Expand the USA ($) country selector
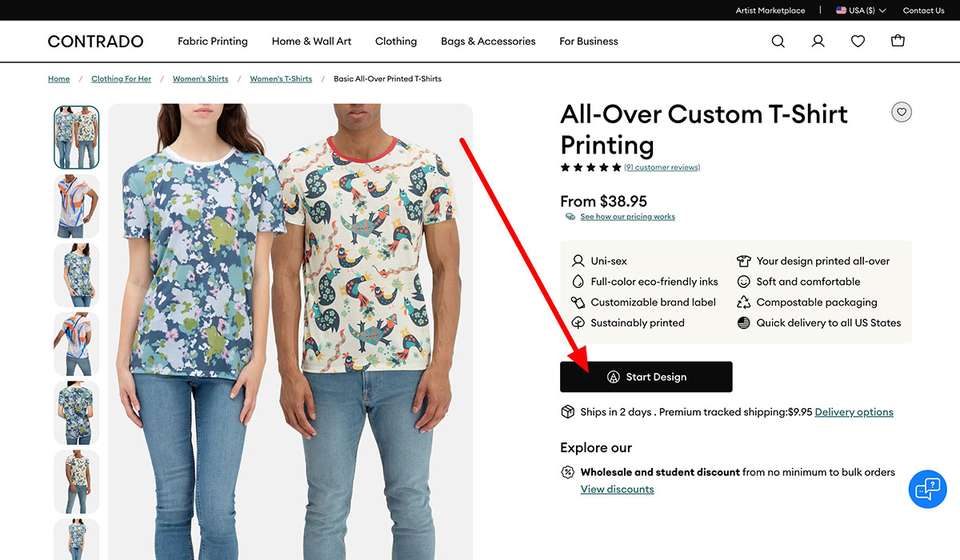The height and width of the screenshot is (560, 960). (x=861, y=10)
